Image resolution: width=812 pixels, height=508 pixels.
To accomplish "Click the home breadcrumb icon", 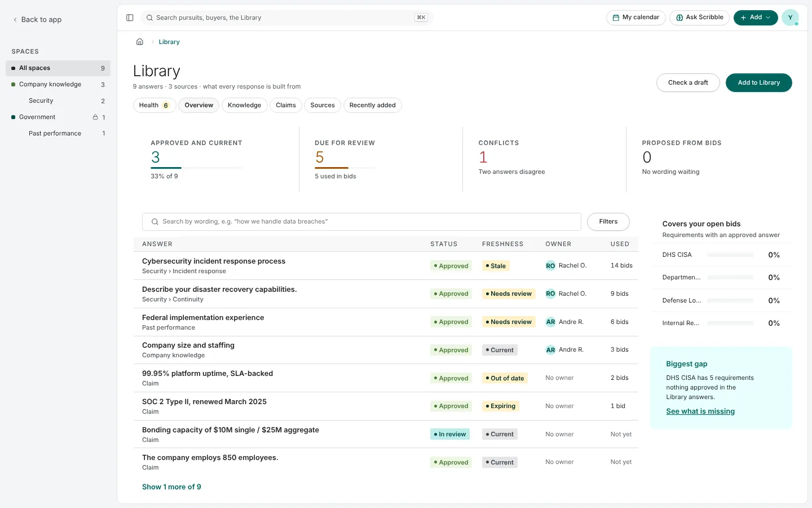I will click(140, 42).
